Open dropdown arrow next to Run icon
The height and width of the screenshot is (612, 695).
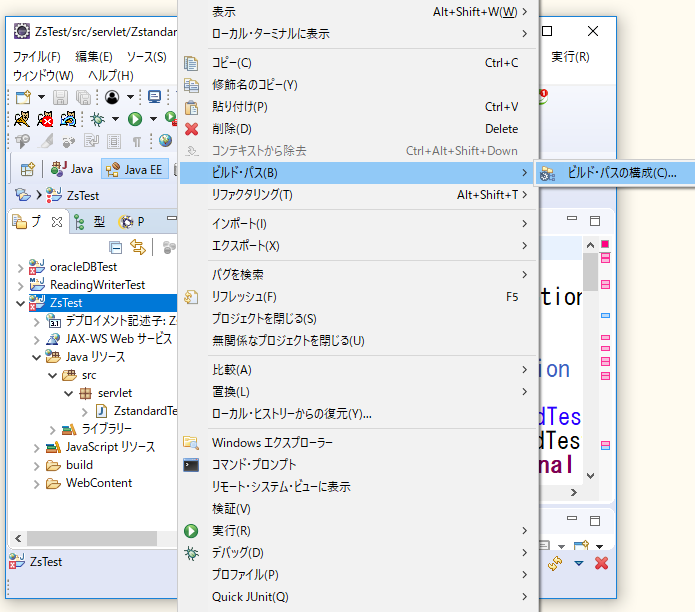pyautogui.click(x=153, y=119)
